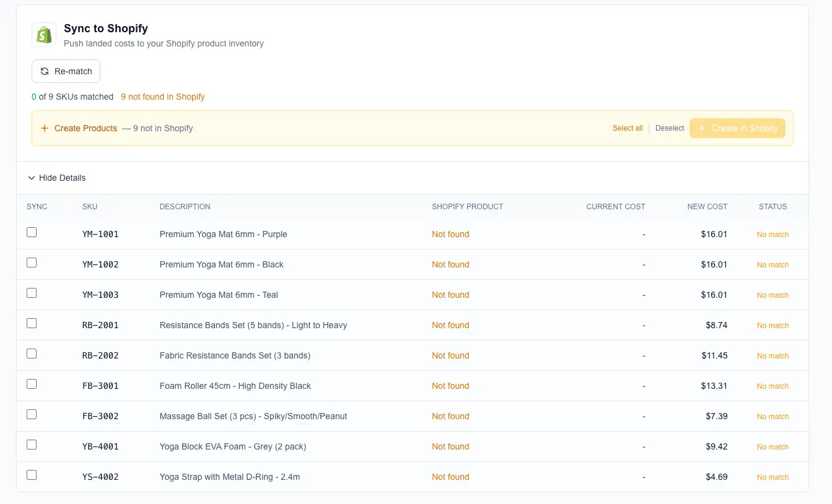Click Yoga Strap with Metal D-Ring description

(230, 477)
